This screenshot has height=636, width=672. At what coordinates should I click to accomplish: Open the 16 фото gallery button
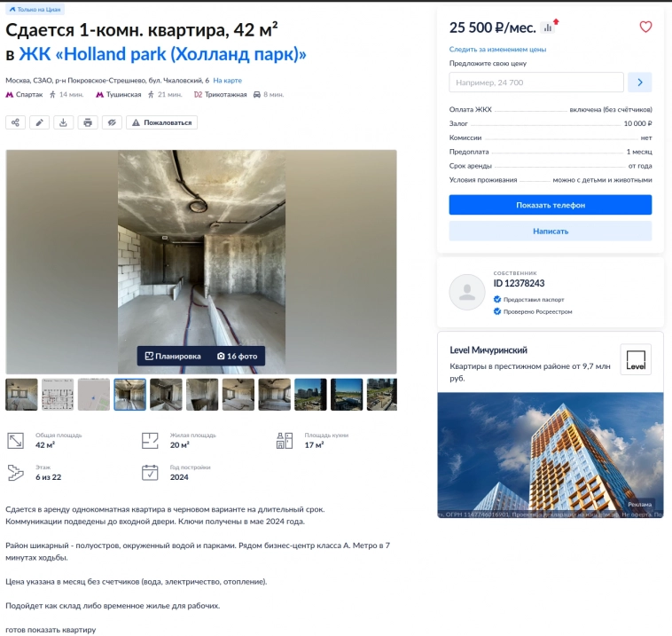(x=237, y=357)
